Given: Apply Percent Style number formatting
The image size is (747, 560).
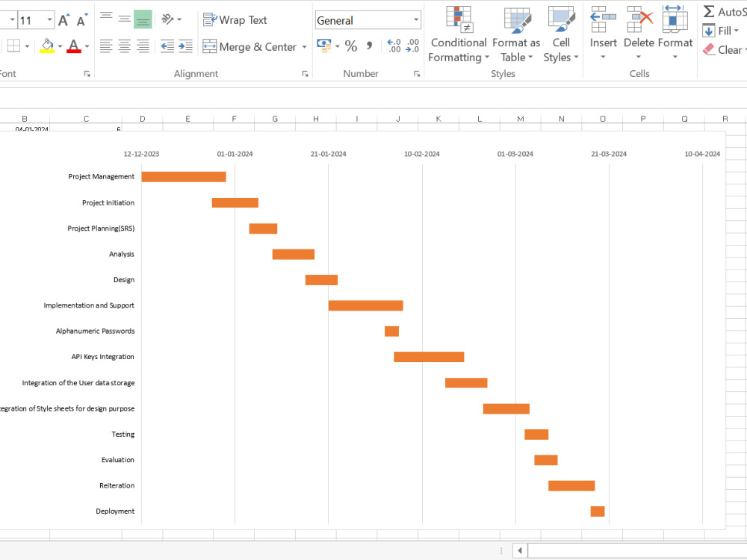Looking at the screenshot, I should tap(351, 46).
